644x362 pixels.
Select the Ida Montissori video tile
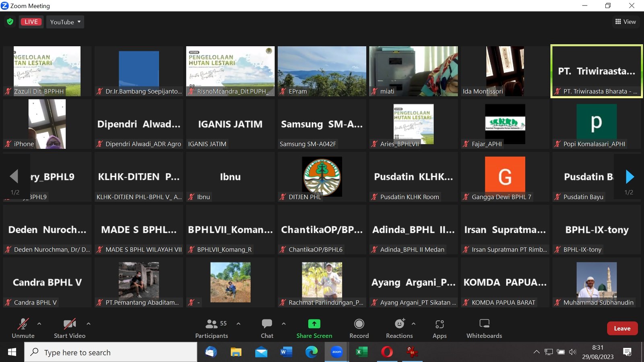505,71
